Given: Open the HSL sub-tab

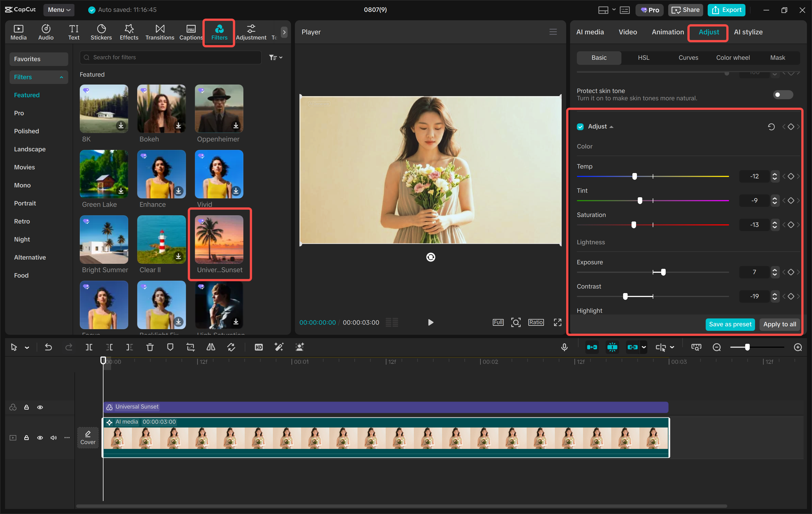Looking at the screenshot, I should (x=643, y=58).
